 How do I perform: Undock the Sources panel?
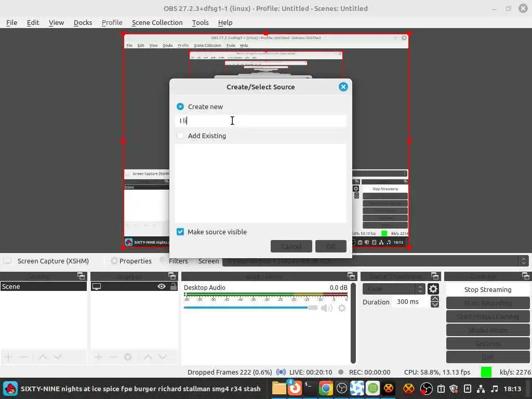point(172,276)
